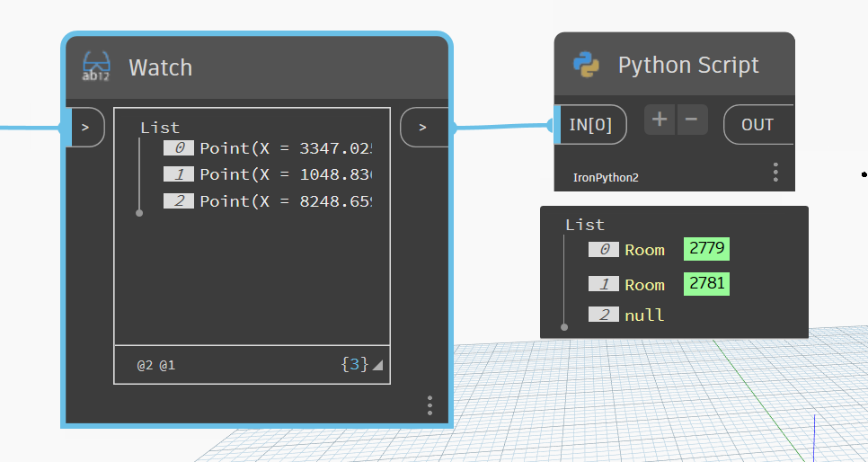Click the Watch node output port arrow
Image resolution: width=868 pixels, height=462 pixels.
point(423,128)
